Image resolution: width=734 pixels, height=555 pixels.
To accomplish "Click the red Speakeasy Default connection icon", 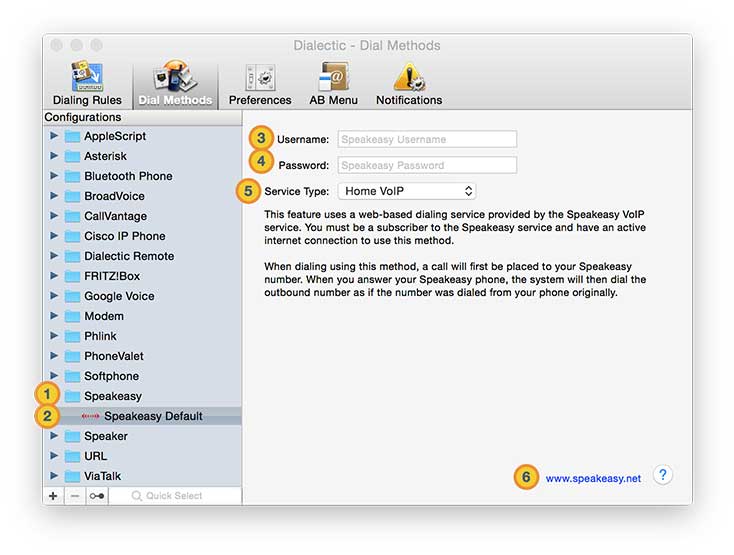I will [90, 416].
